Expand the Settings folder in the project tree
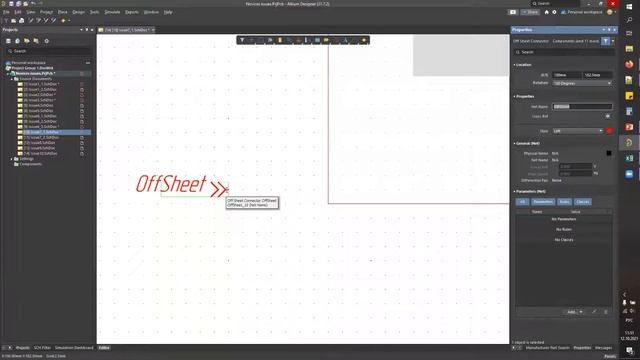 point(12,159)
